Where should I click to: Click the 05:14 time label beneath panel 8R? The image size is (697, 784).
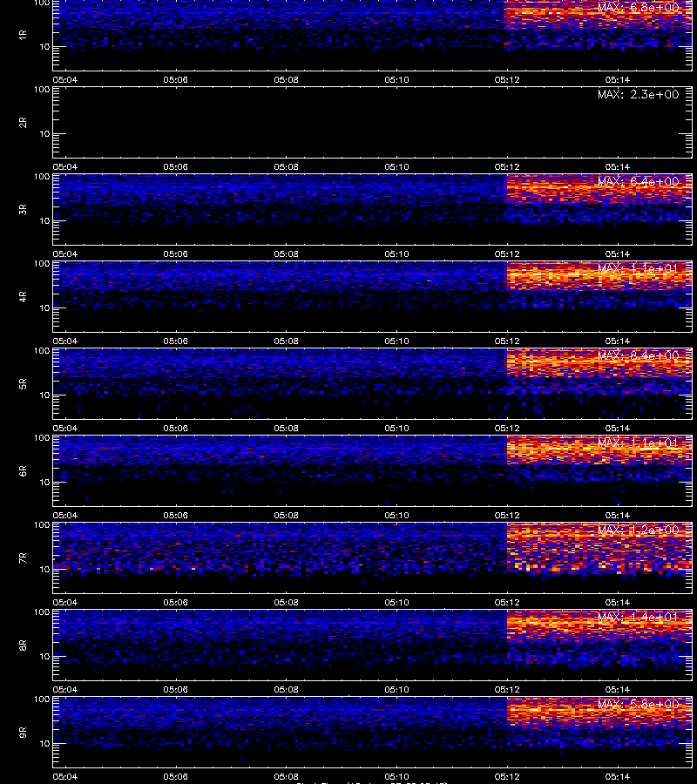[x=618, y=690]
